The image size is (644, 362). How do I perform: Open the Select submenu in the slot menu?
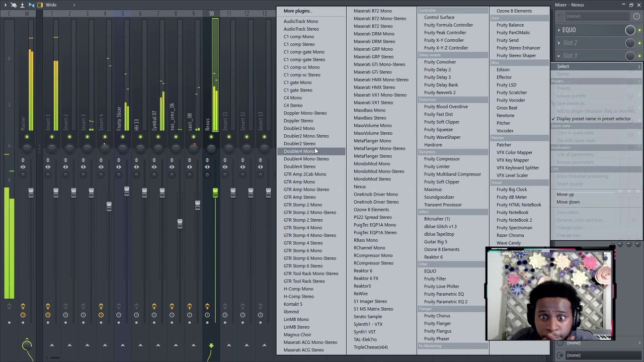pos(597,67)
